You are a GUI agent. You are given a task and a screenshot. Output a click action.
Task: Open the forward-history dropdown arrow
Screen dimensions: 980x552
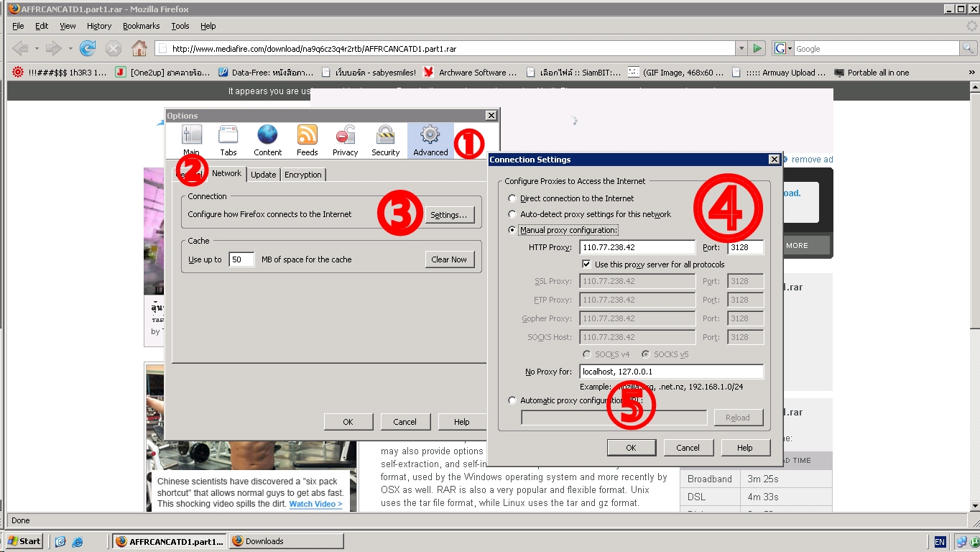(70, 49)
